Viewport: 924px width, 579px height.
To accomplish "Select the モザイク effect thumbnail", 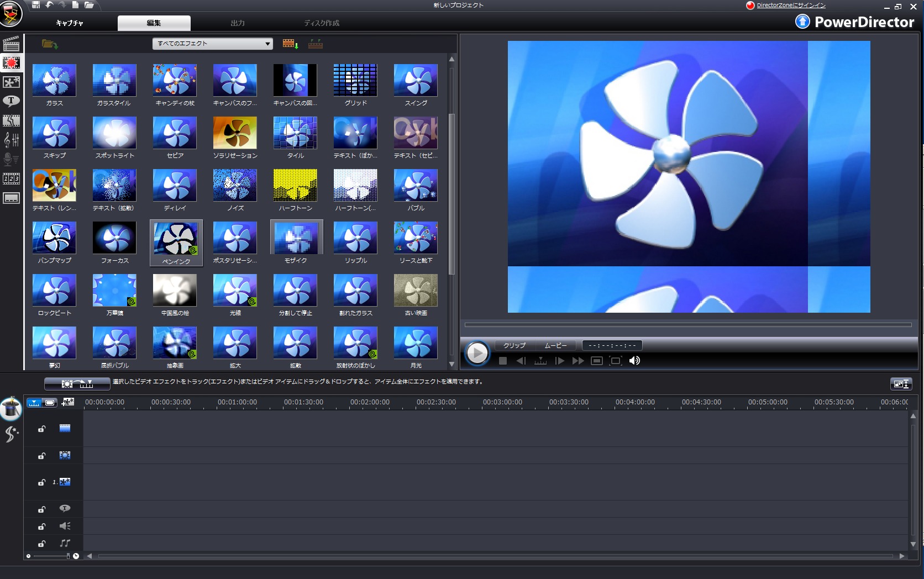I will pos(296,239).
